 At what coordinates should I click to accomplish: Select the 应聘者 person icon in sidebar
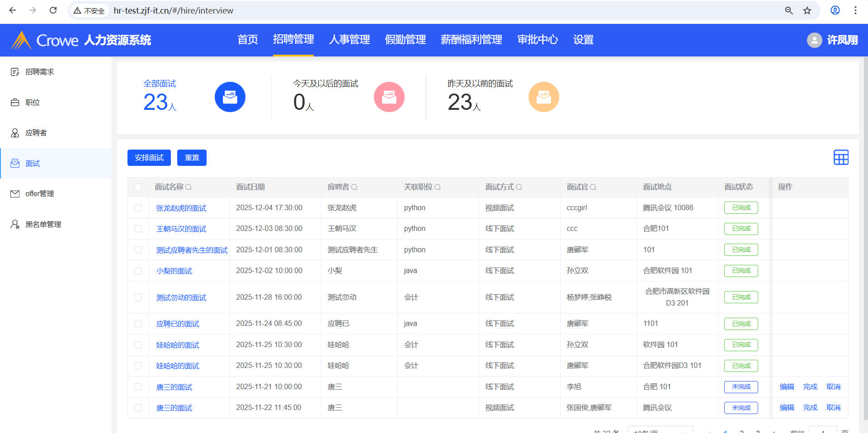(15, 133)
